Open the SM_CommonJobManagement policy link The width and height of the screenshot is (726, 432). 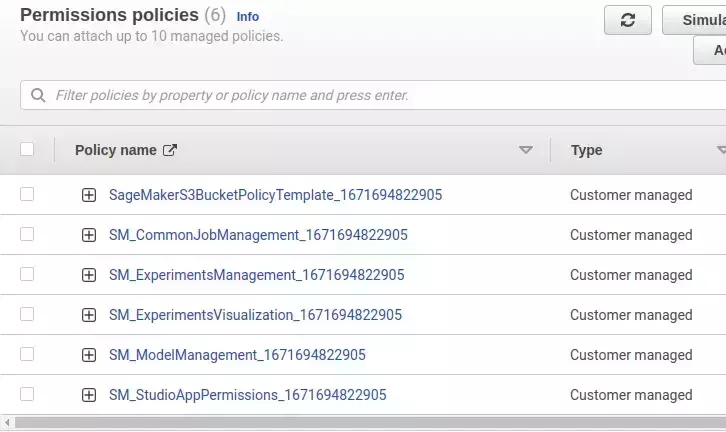(258, 235)
